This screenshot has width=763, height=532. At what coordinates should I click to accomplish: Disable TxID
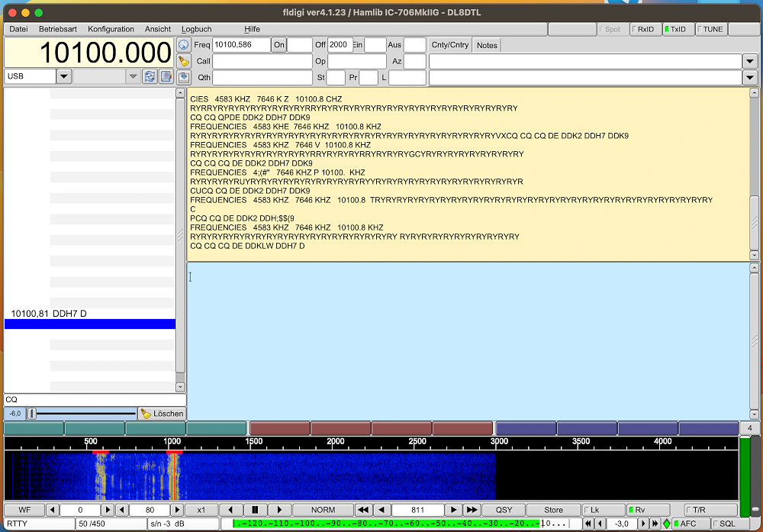[678, 29]
